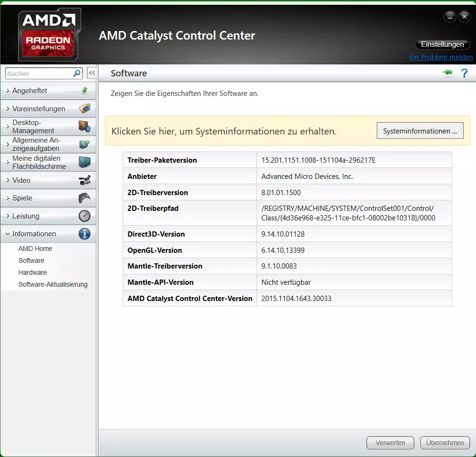This screenshot has width=476, height=457.
Task: Click the Anbieter row label
Action: [x=142, y=177]
